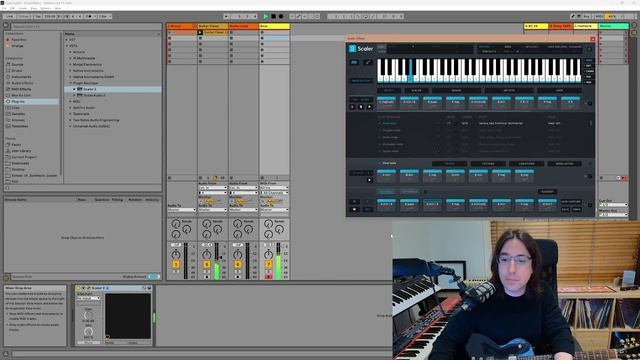
Task: Select ScalerAudio 2 plugin in browser
Action: tap(113, 95)
